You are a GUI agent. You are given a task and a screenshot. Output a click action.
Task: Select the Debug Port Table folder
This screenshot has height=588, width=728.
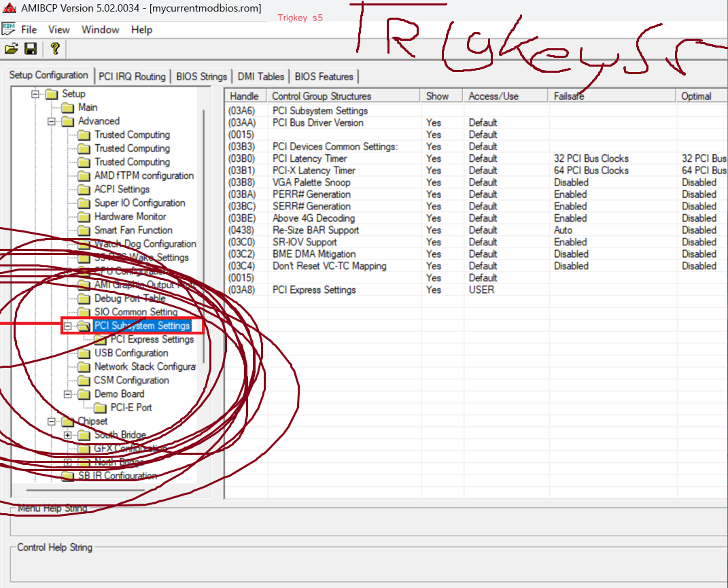point(122,298)
